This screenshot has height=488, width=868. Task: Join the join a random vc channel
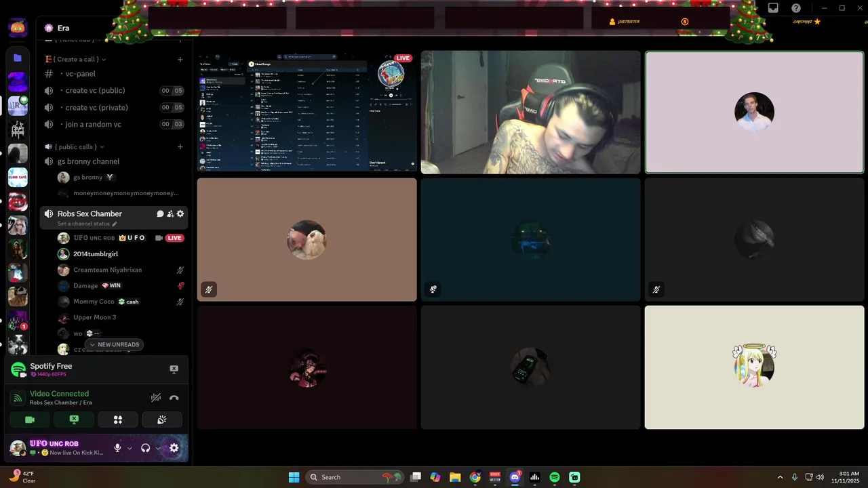pos(114,124)
